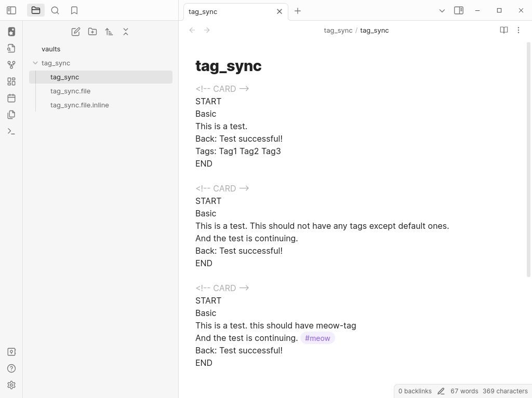Toggle the left sidebar panel
532x398 pixels.
click(x=11, y=10)
